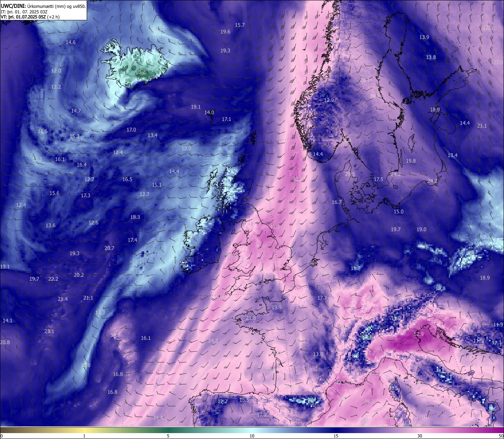Click the "15" tick label on the color scale
The image size is (504, 439).
point(336,436)
